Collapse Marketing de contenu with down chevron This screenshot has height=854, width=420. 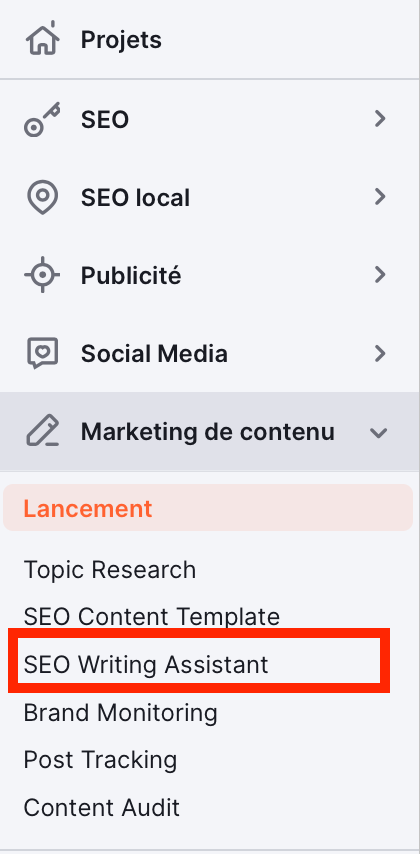click(x=379, y=433)
